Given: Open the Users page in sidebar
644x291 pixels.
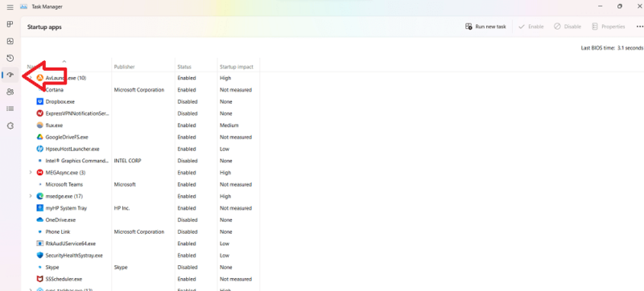Looking at the screenshot, I should 10,92.
